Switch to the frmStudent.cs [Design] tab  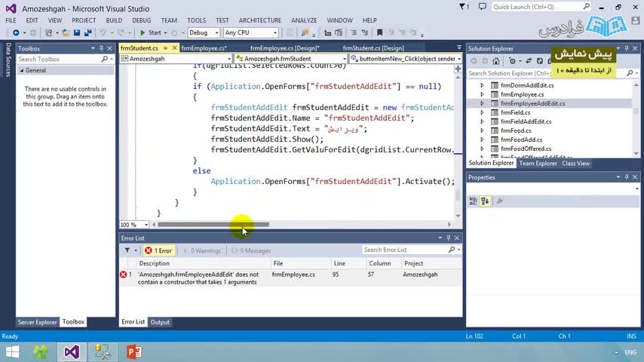coord(373,48)
